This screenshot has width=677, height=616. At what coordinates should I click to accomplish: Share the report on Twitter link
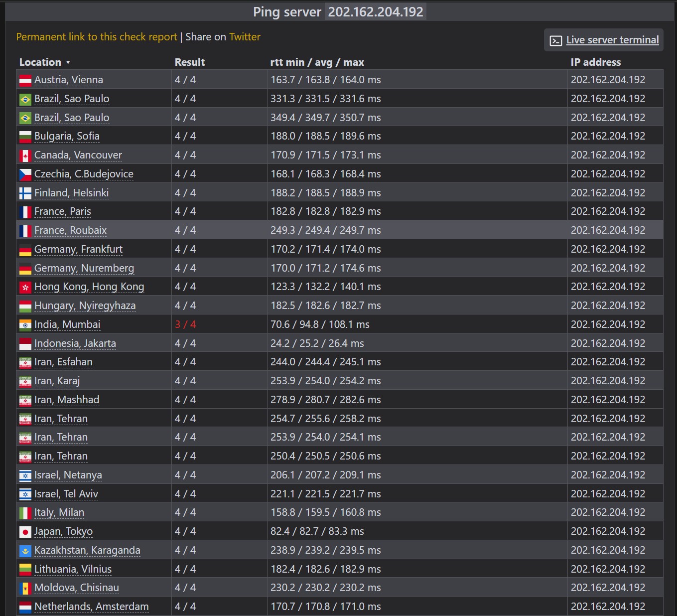pyautogui.click(x=245, y=37)
